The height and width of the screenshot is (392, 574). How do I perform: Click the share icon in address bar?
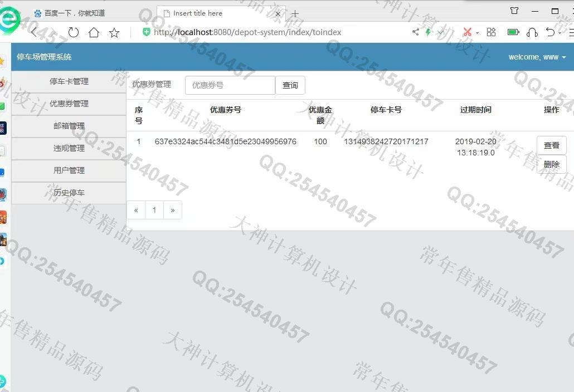tap(416, 32)
